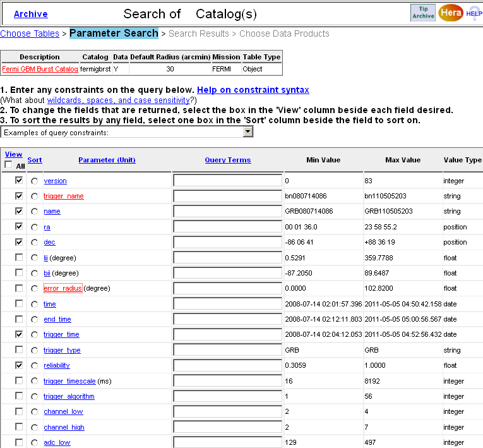Open the channel_high parameter link

(x=64, y=427)
